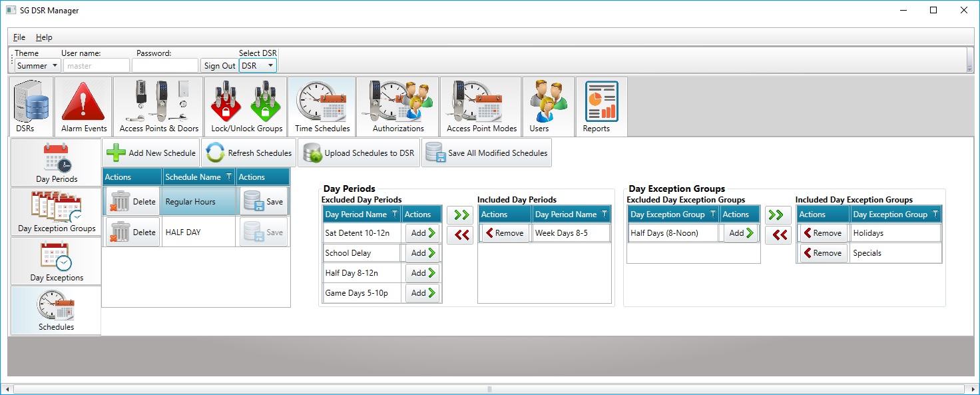Go to Schedules section
This screenshot has height=395, width=980.
point(56,310)
